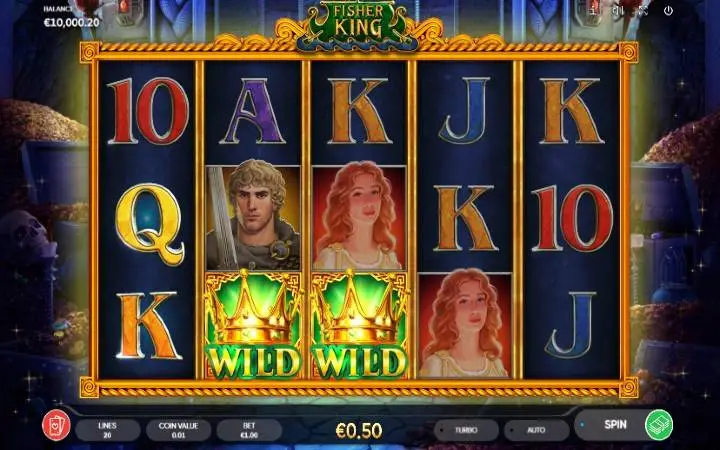Click the balance €10,000.20 display
Screen dimensions: 720x450
(x=72, y=22)
